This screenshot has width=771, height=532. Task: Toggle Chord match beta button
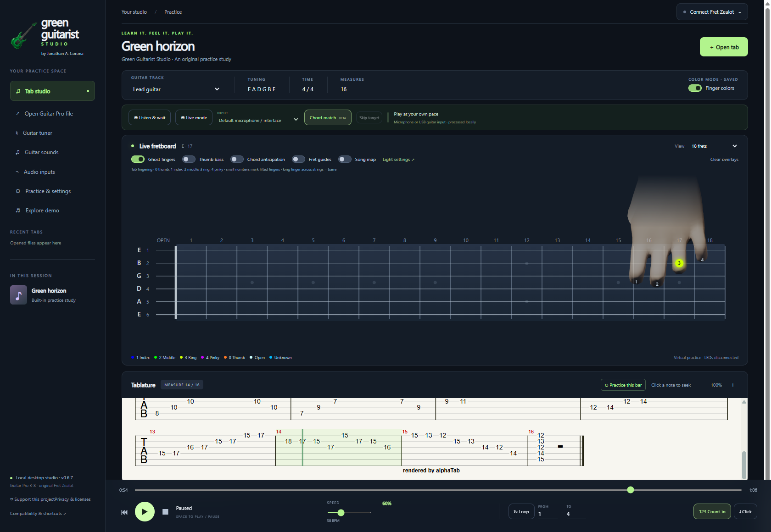pos(328,117)
